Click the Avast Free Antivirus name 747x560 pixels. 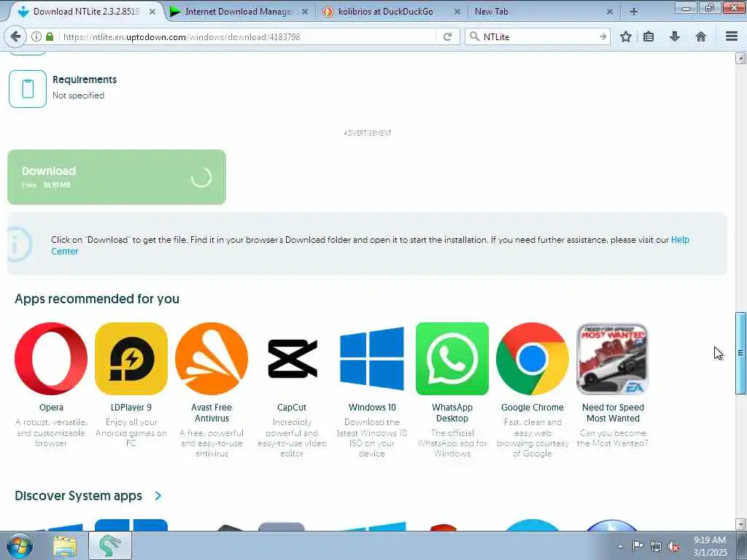(212, 413)
